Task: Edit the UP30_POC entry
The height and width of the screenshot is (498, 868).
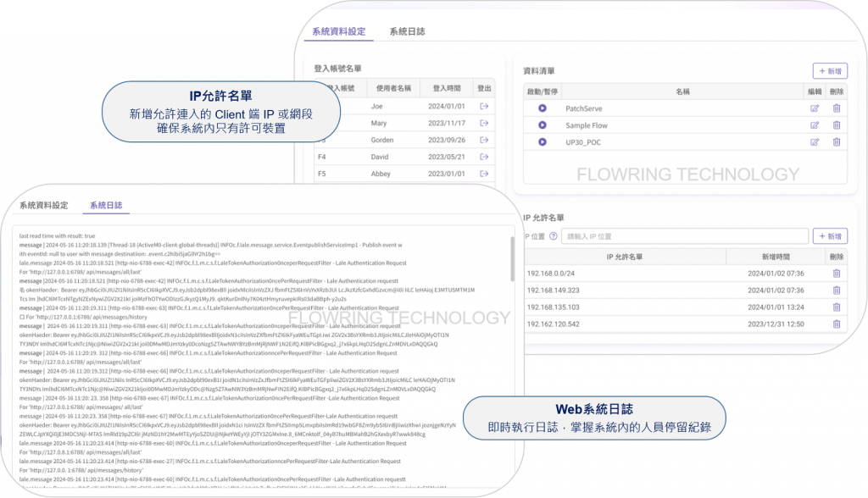Action: pos(815,142)
